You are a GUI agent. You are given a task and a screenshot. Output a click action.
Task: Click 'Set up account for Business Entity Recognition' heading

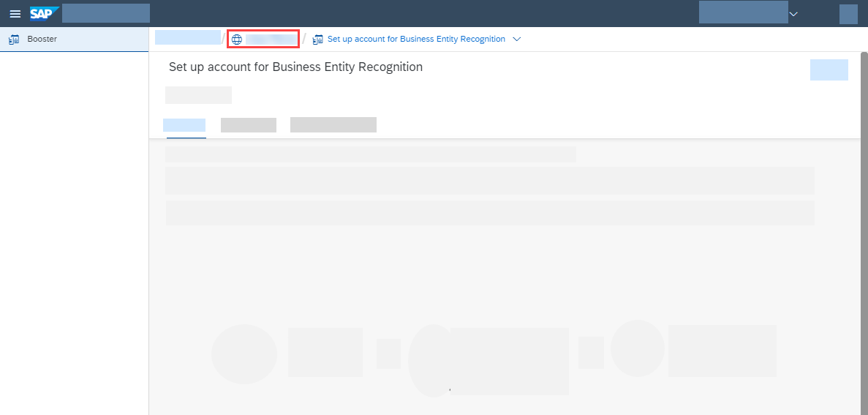(x=295, y=67)
